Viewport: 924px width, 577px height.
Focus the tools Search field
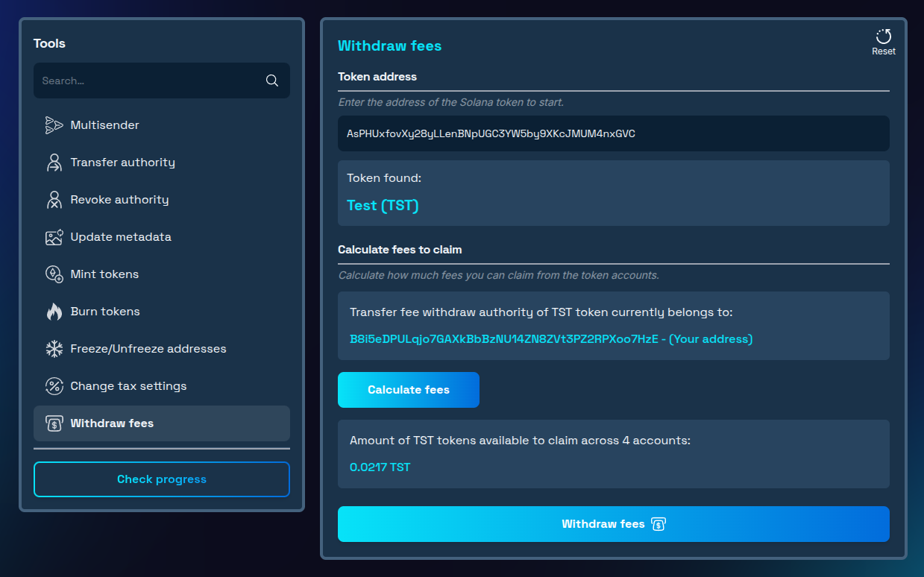[162, 81]
